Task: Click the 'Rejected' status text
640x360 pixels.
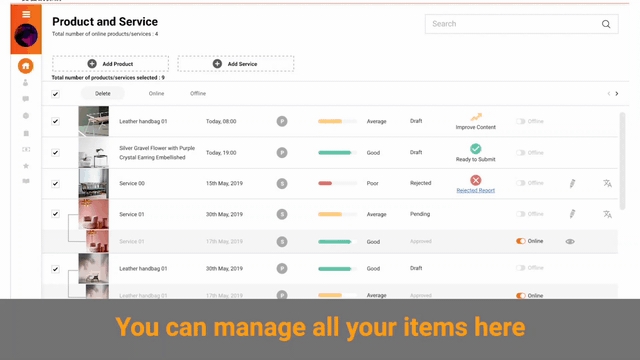Action: click(x=420, y=183)
